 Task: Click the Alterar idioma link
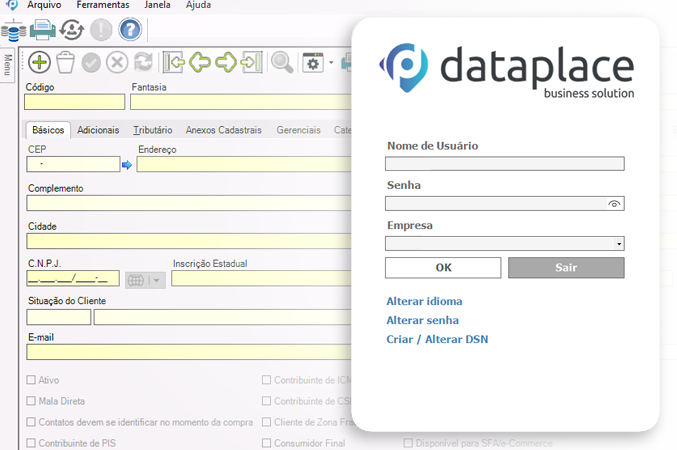(x=424, y=301)
